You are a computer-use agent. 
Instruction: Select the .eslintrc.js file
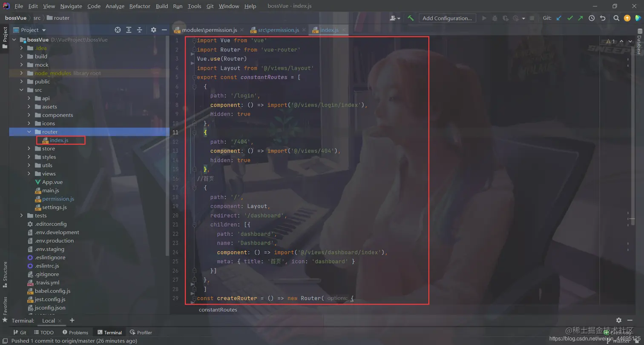coord(47,266)
